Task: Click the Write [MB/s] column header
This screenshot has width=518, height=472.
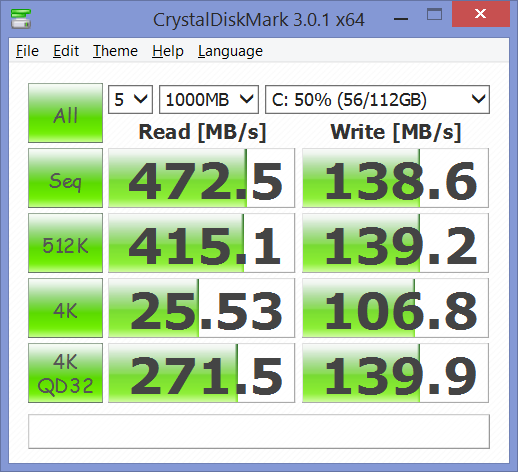Action: [x=396, y=132]
